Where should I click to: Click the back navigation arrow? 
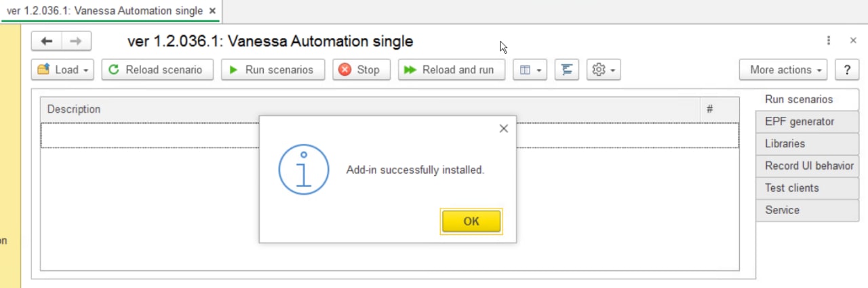tap(47, 41)
